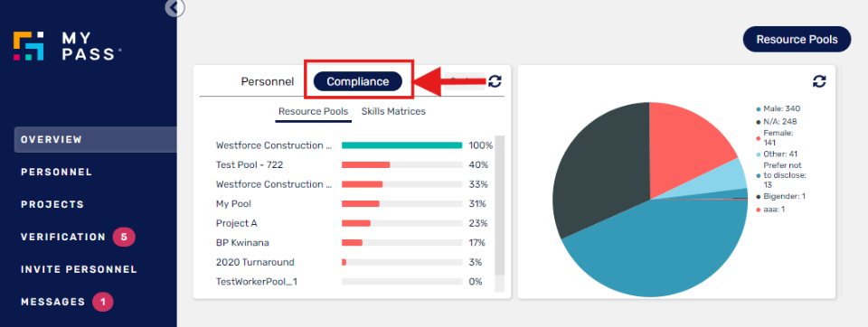Open Invite Personnel page

80,269
